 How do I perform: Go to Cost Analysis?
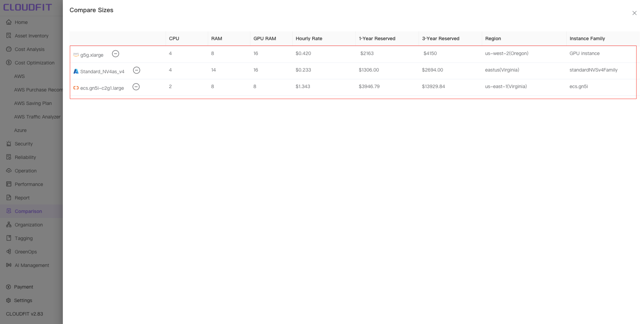pos(30,49)
